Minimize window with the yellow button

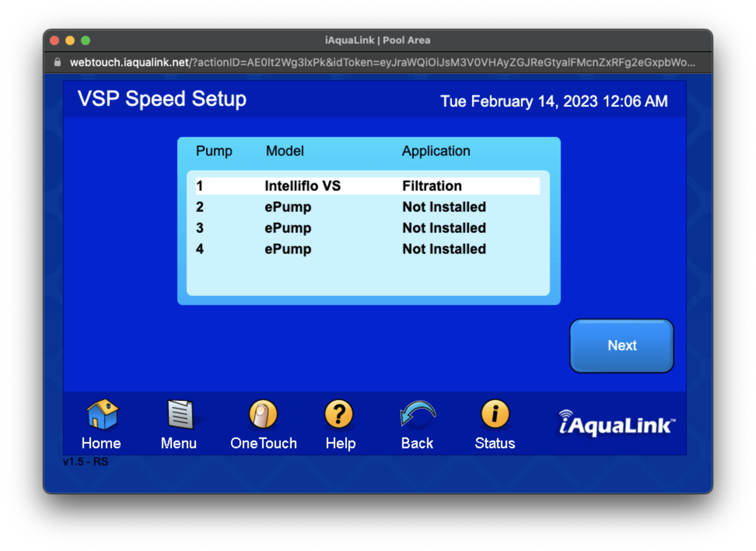point(70,40)
